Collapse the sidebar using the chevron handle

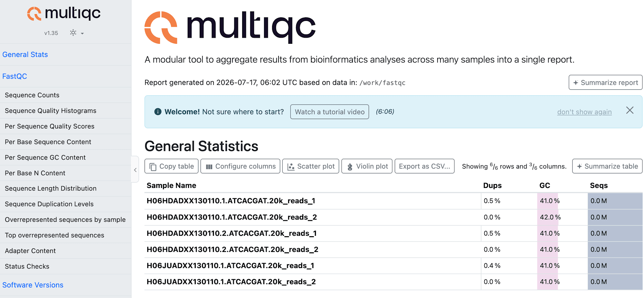(135, 170)
